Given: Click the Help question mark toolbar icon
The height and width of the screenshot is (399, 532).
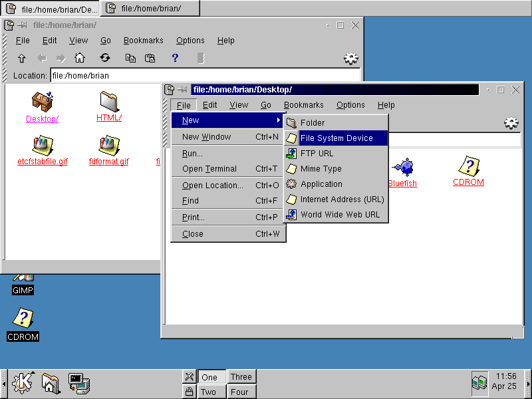Looking at the screenshot, I should [x=174, y=59].
